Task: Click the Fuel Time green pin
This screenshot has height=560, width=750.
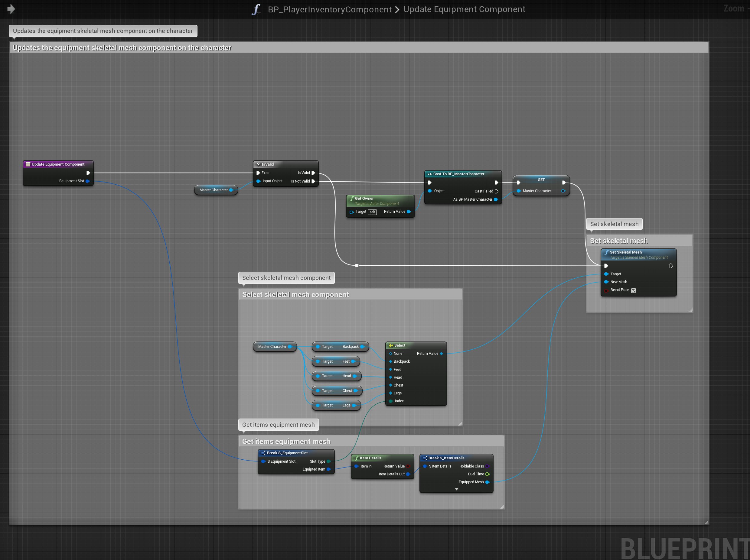Action: click(x=487, y=474)
